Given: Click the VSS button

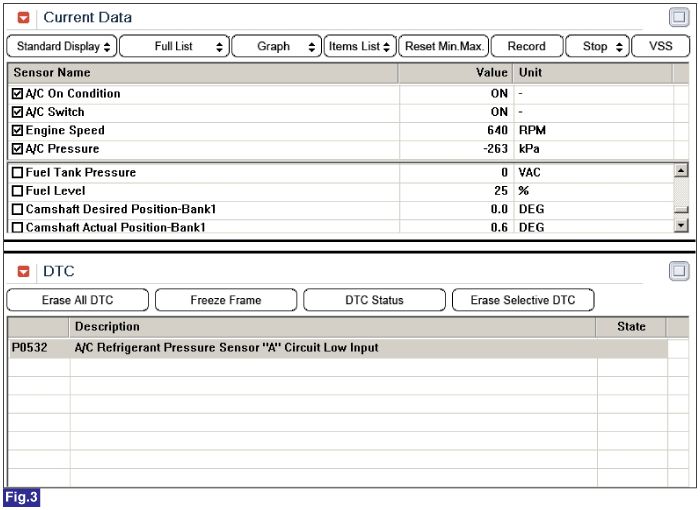Looking at the screenshot, I should 660,46.
